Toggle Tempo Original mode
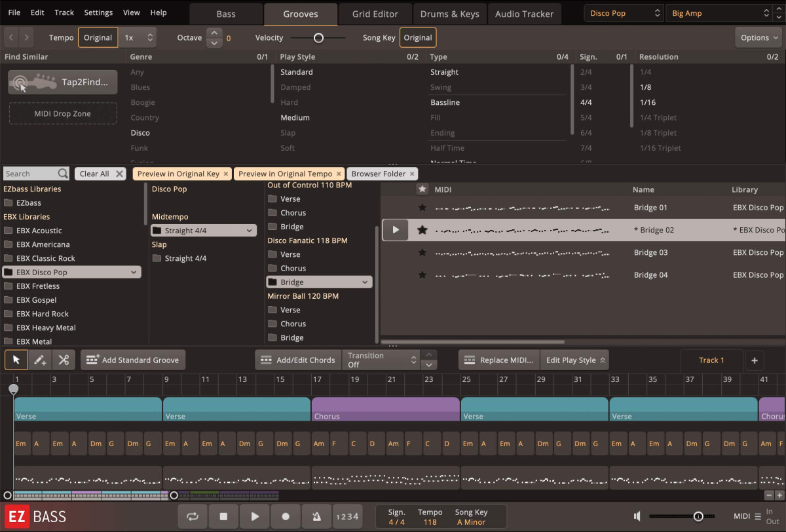Viewport: 786px width, 532px height. (98, 37)
